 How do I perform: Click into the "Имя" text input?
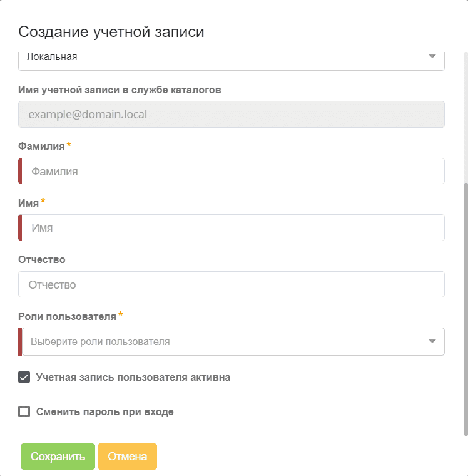coord(233,228)
